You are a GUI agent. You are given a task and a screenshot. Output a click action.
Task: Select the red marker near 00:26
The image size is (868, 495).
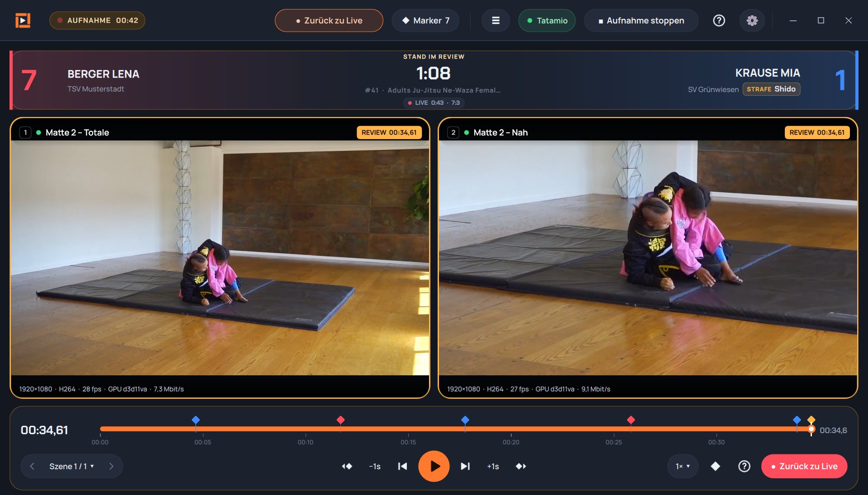[631, 420]
